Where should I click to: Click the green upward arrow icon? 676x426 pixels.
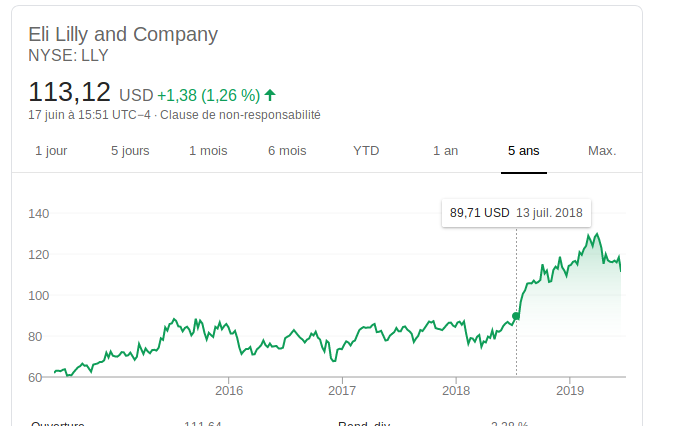pos(270,96)
